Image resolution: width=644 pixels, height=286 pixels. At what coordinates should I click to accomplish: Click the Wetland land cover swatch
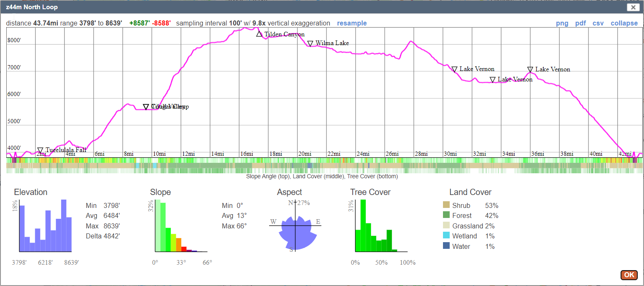pos(446,236)
